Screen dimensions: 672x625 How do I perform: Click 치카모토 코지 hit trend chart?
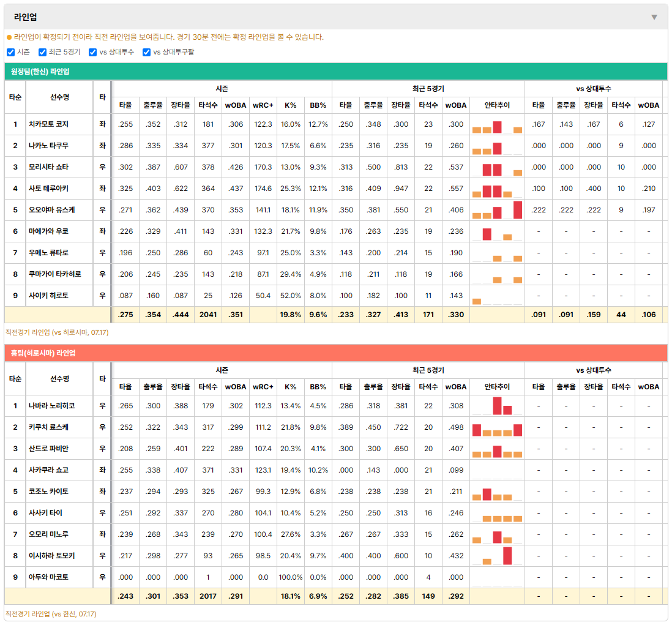pyautogui.click(x=497, y=124)
